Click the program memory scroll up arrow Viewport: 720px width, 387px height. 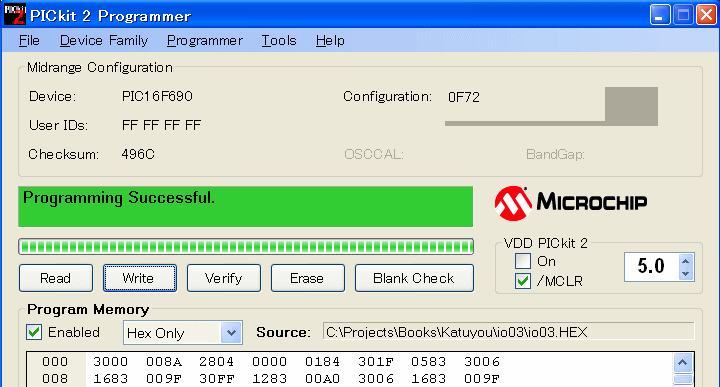683,363
